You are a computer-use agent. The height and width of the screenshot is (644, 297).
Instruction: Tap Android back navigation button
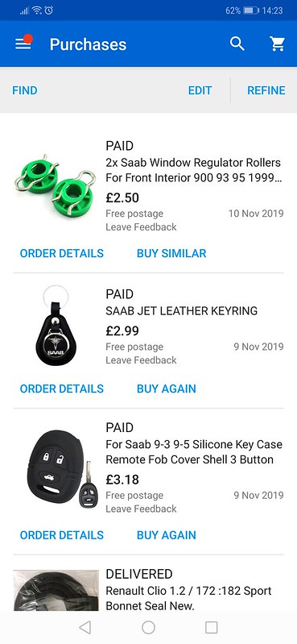(85, 627)
